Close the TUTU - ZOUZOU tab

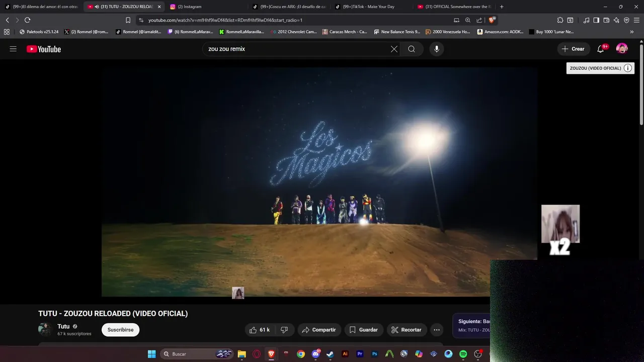coord(159,7)
